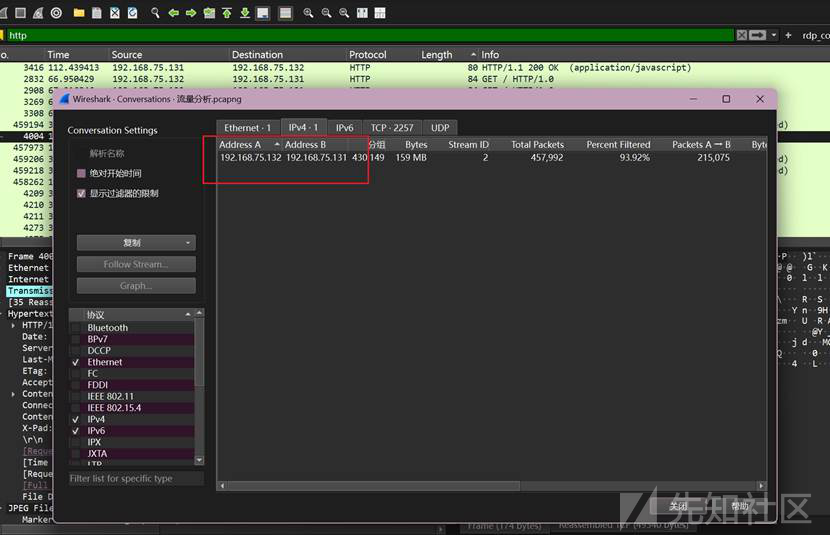Enable IEEE 802.11 protocol checkbox
This screenshot has height=535, width=830.
[76, 396]
